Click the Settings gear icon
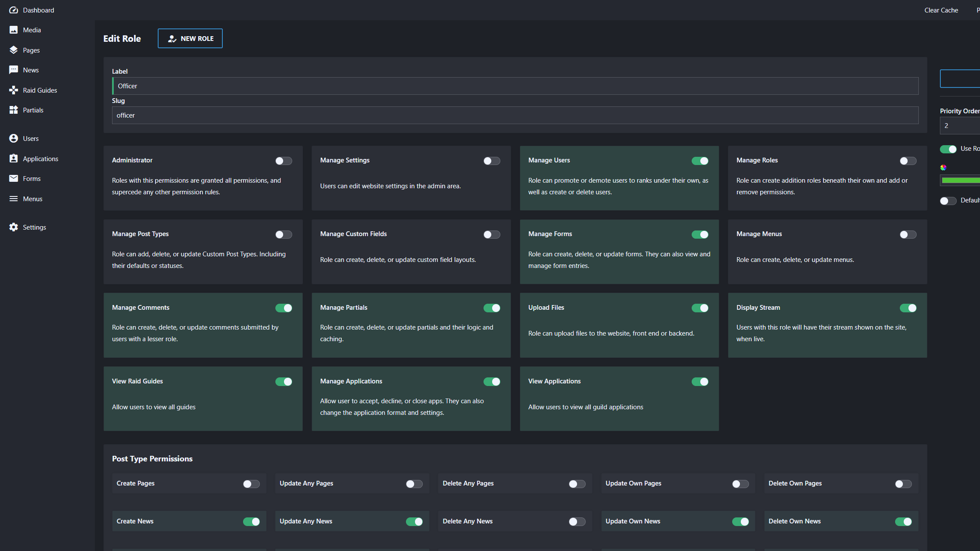980x551 pixels. click(x=13, y=227)
